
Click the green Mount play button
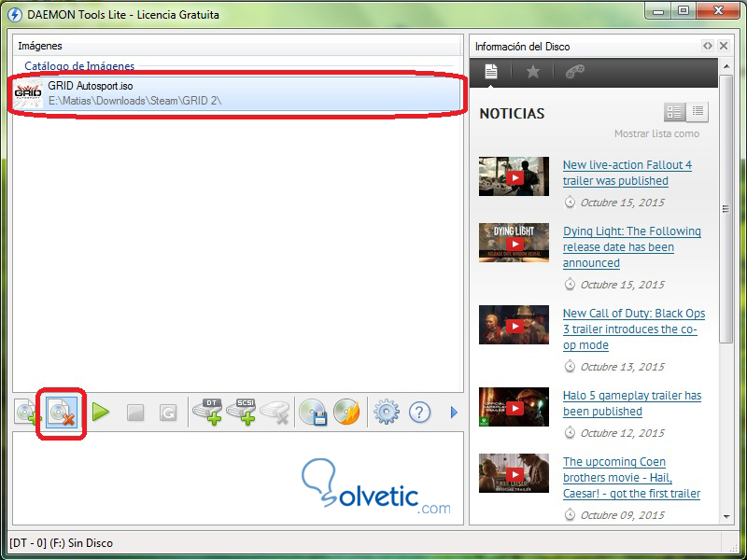(101, 412)
